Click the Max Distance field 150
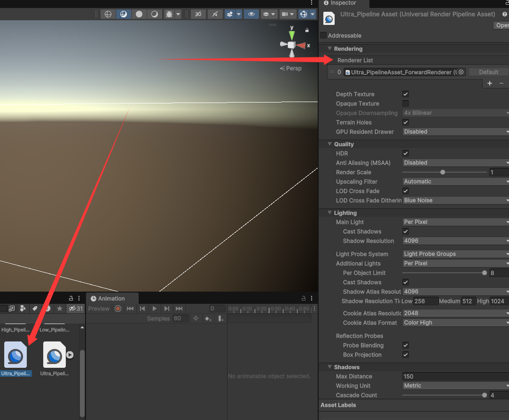 (455, 376)
